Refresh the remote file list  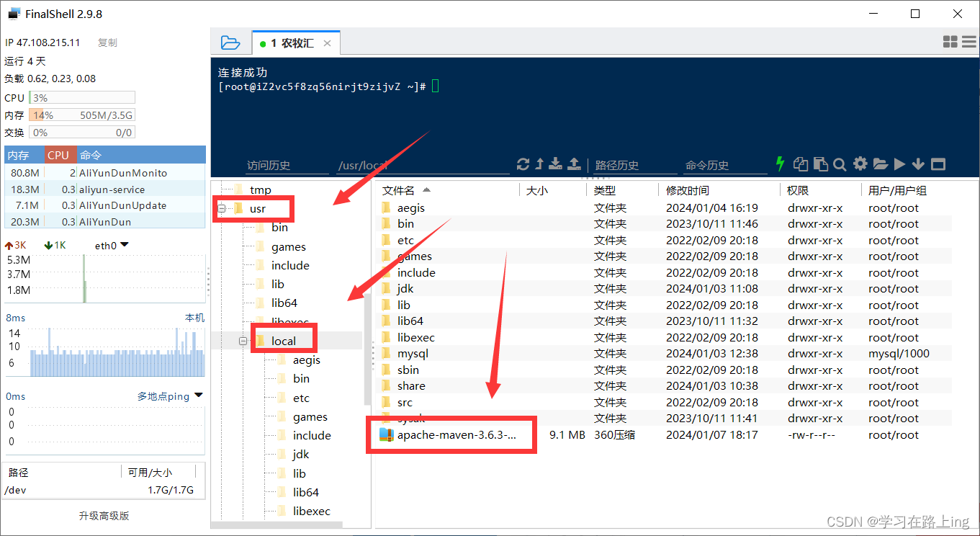click(523, 164)
